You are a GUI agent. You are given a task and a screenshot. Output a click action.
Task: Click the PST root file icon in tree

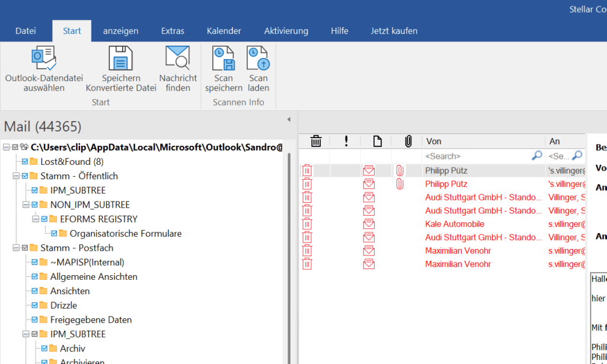24,147
